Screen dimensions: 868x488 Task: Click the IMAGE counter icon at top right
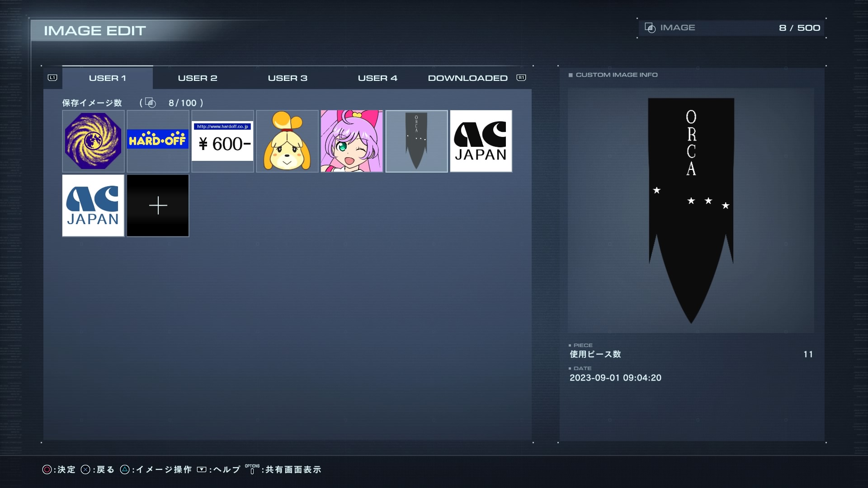pyautogui.click(x=650, y=28)
